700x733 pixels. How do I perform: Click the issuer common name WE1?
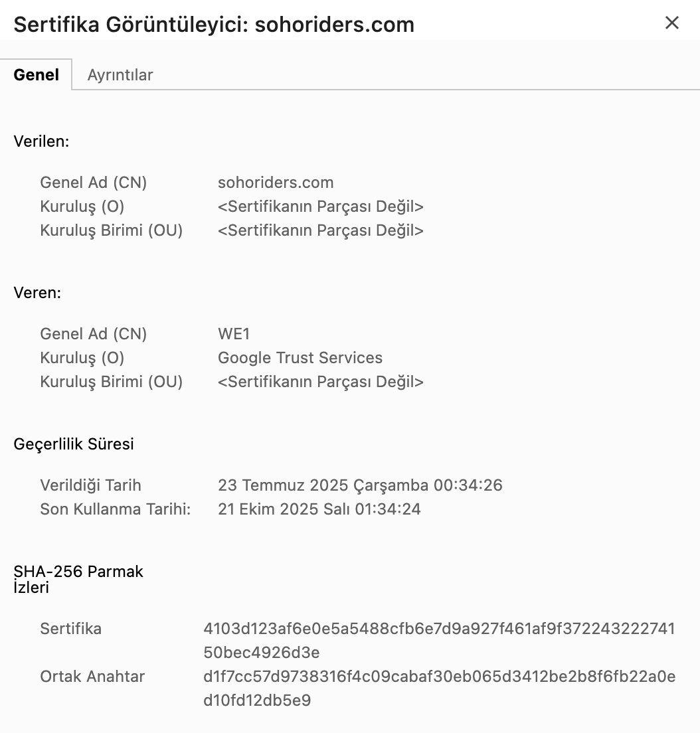[234, 334]
